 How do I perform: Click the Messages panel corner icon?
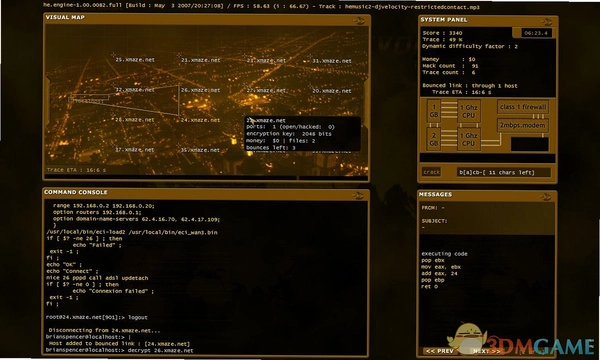pyautogui.click(x=545, y=197)
